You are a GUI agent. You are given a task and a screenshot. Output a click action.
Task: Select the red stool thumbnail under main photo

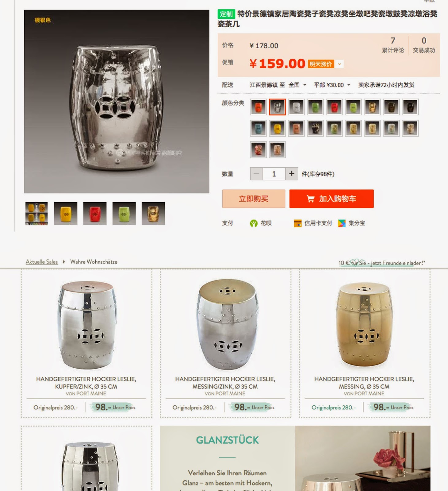click(x=95, y=213)
